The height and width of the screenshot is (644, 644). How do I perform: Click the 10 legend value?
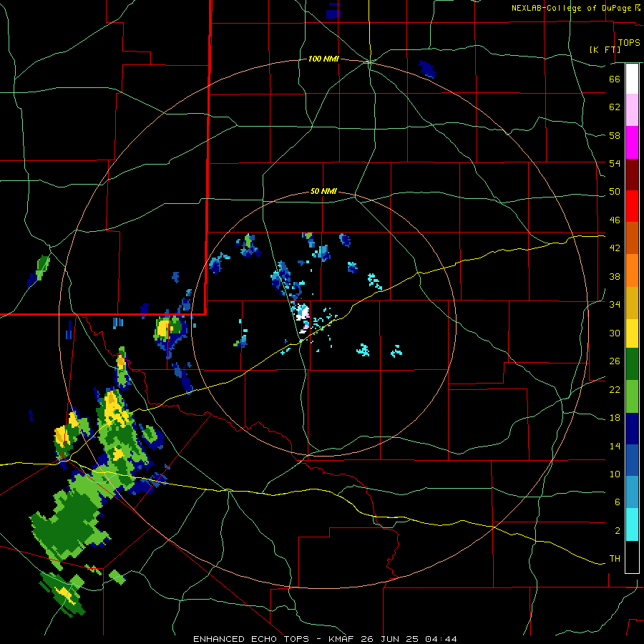(615, 474)
